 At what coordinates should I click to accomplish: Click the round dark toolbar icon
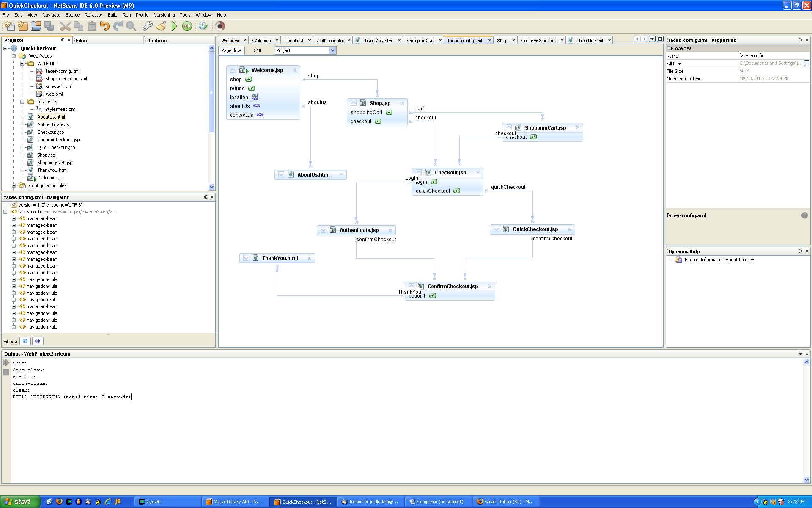pos(220,26)
